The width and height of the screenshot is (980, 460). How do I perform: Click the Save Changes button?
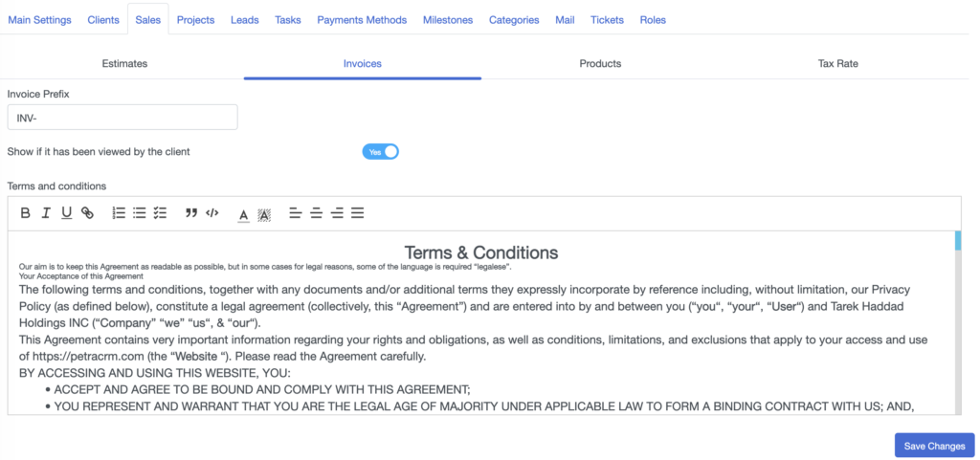click(934, 446)
